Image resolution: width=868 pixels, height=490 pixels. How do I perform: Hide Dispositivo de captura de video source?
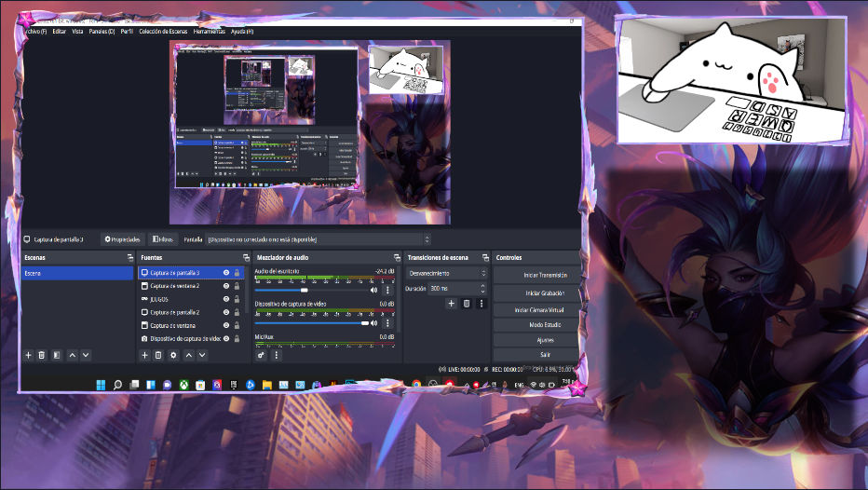(x=226, y=338)
